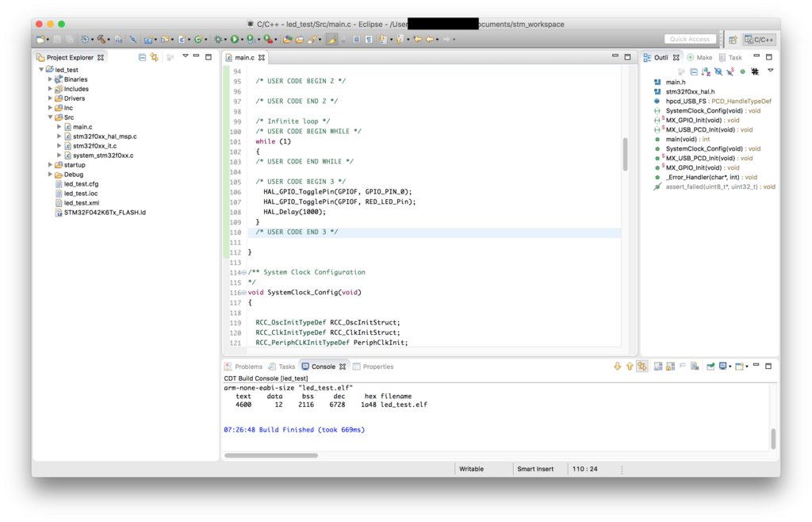The height and width of the screenshot is (522, 812).
Task: Toggle Hide Inactive Elements hash icon
Action: click(x=755, y=71)
